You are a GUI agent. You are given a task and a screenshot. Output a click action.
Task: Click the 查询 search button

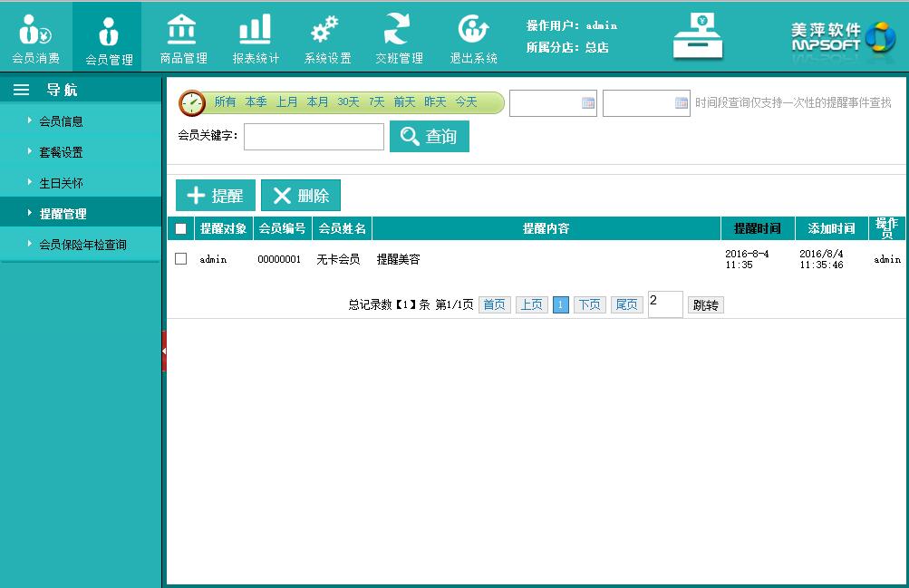click(x=430, y=137)
